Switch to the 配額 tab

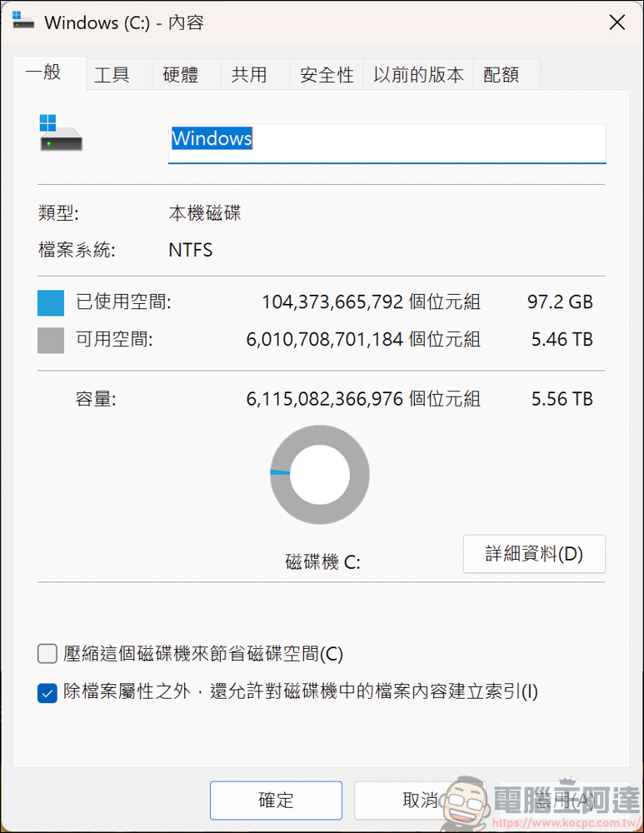coord(501,75)
